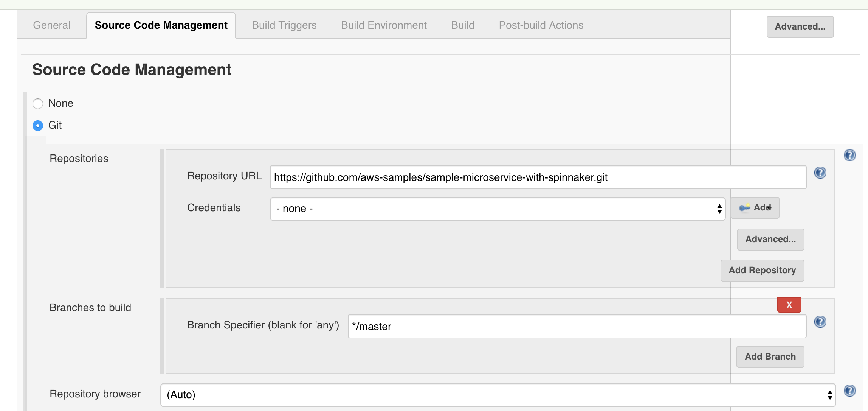Select the Git radio button

38,125
